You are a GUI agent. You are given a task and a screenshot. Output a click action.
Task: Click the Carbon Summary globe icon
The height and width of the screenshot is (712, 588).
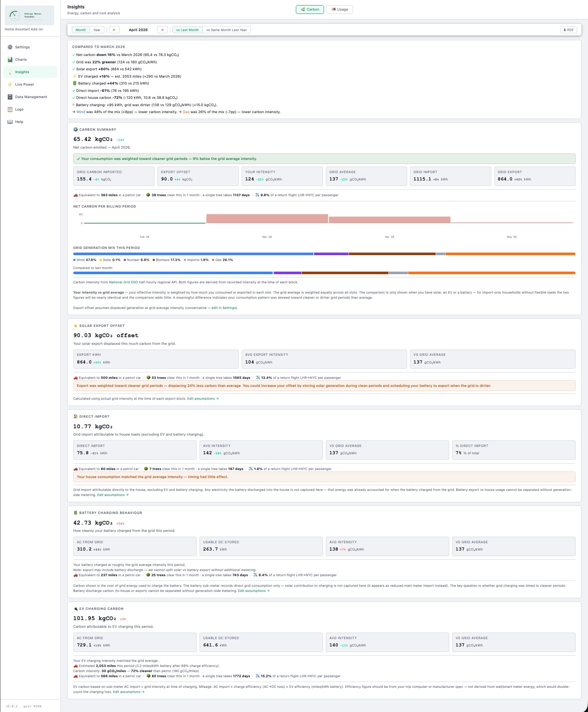(x=75, y=130)
